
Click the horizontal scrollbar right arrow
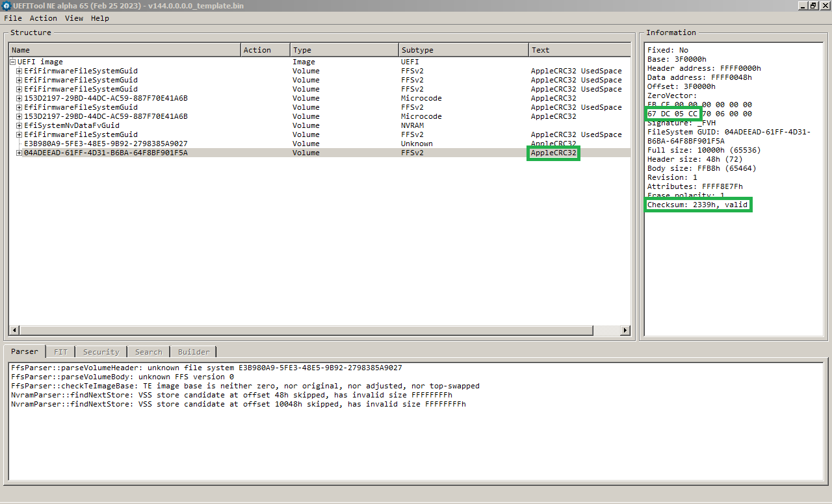(625, 331)
